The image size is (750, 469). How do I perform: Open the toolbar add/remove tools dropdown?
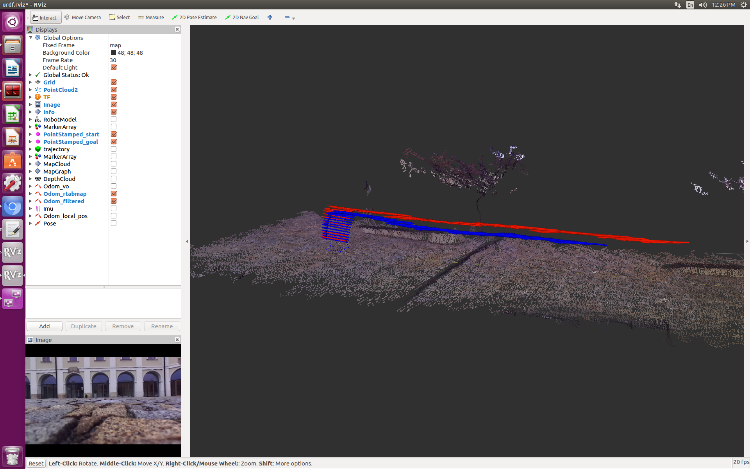tap(291, 17)
